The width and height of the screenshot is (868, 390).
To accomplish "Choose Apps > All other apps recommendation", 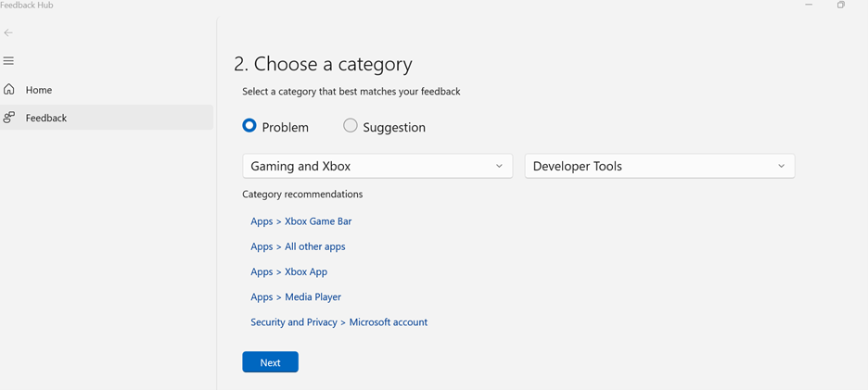I will click(298, 246).
